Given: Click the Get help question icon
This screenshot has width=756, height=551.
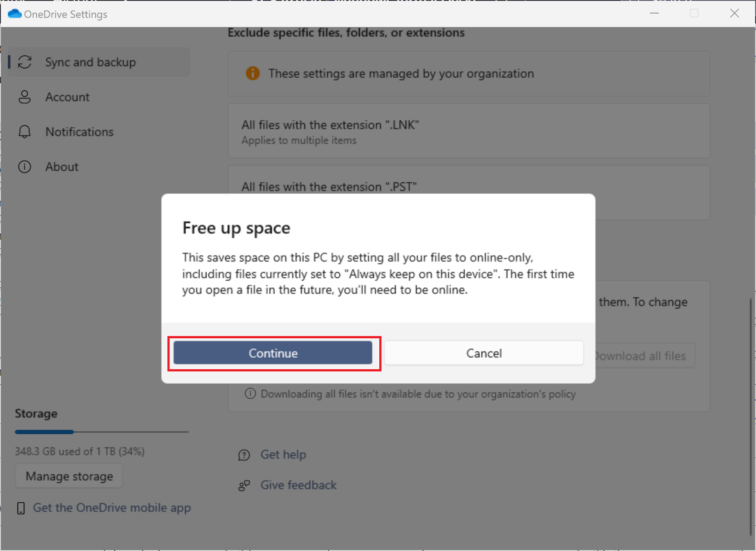Looking at the screenshot, I should tap(244, 455).
